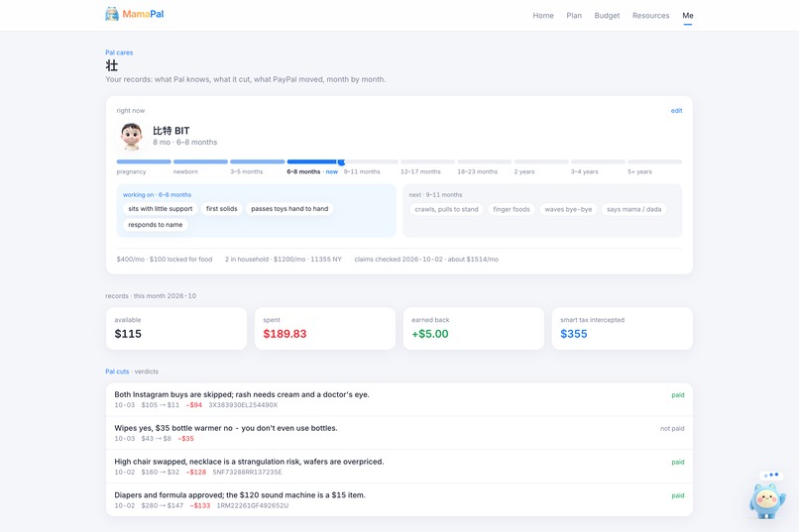Click the 'responds to name' chip

pyautogui.click(x=156, y=225)
